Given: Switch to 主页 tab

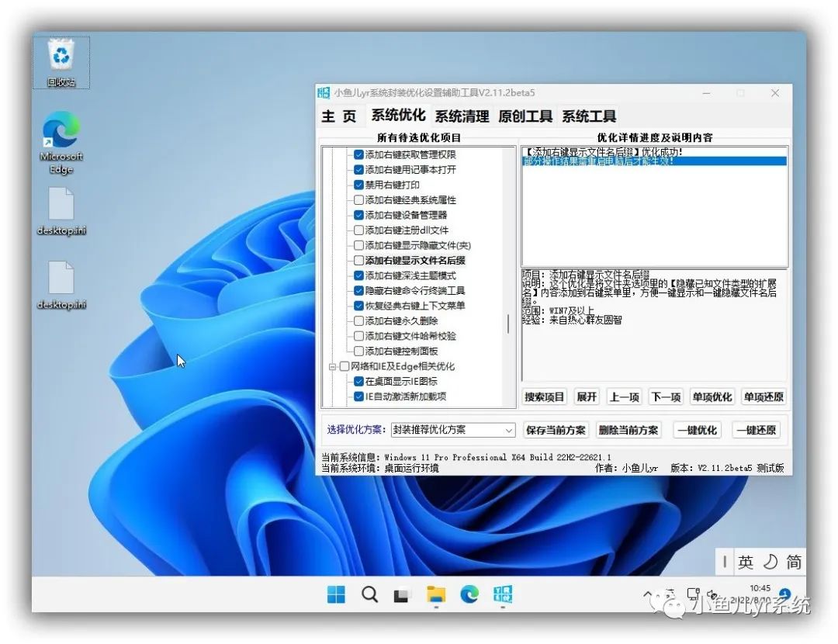Looking at the screenshot, I should [x=339, y=116].
